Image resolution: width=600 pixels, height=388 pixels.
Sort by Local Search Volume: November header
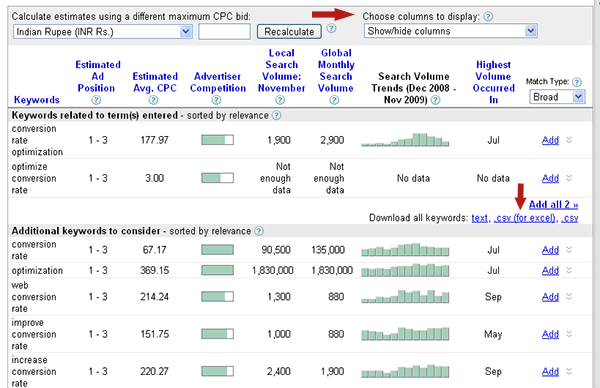(x=281, y=70)
